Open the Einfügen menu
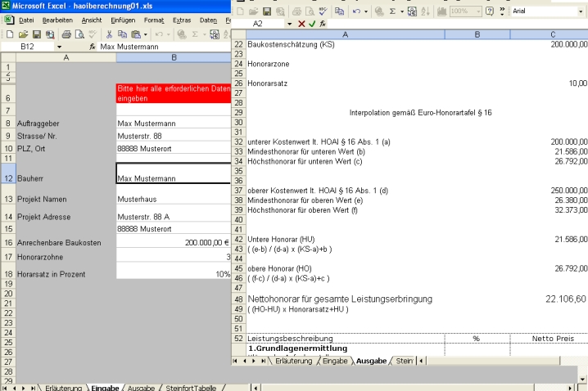Viewport: 588px width, 391px height. [x=122, y=20]
